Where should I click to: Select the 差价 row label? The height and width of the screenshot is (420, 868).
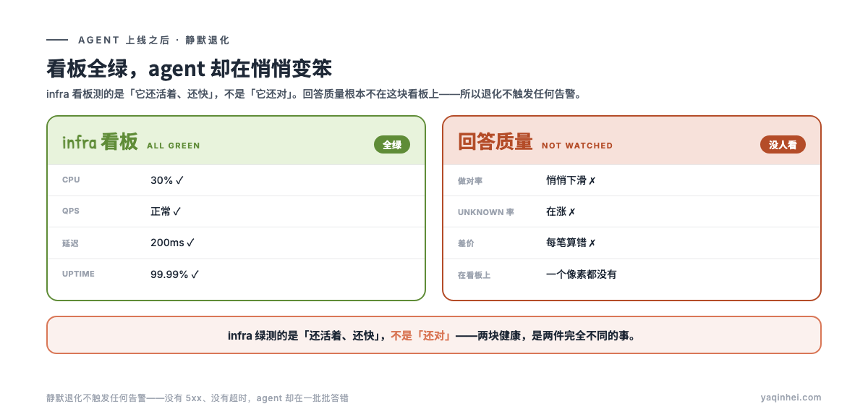point(466,243)
